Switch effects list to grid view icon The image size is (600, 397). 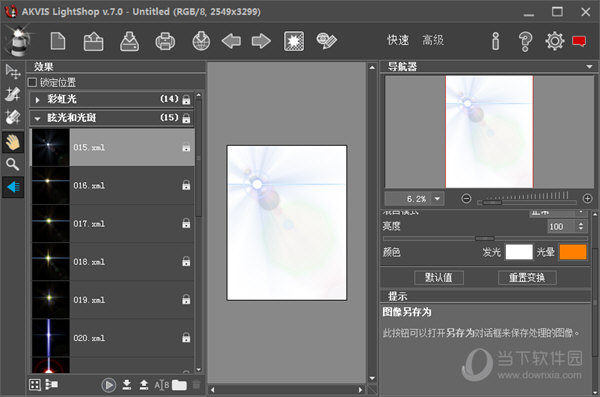point(35,385)
